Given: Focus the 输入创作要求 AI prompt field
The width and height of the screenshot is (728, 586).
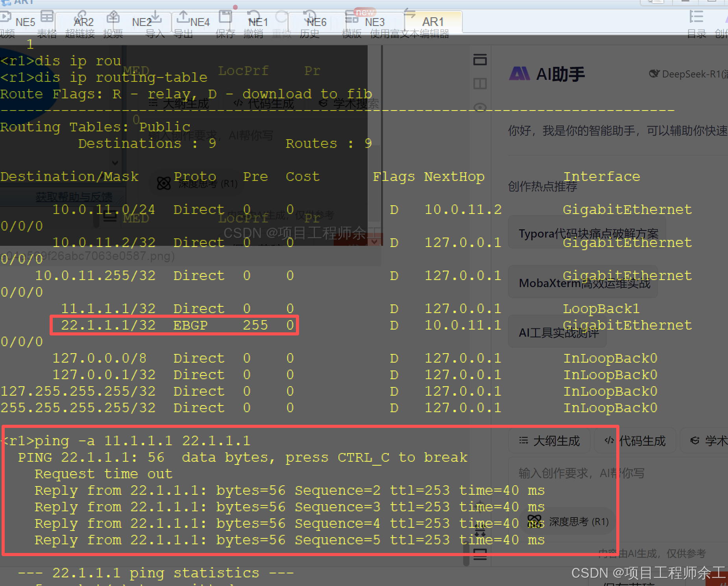Looking at the screenshot, I should [618, 473].
